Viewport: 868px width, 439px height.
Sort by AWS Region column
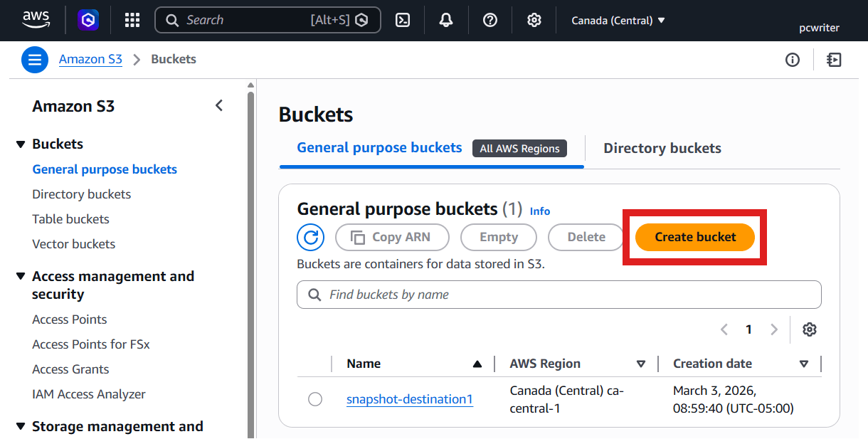[641, 364]
